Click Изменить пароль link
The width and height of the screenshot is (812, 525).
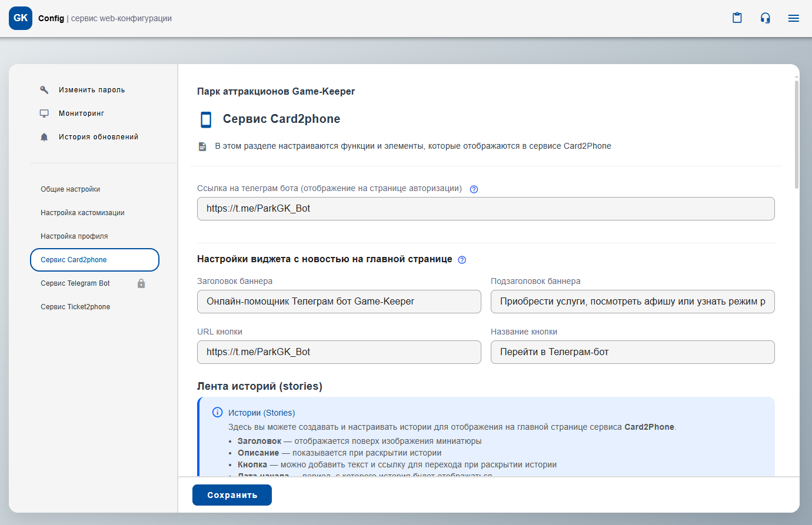pos(92,90)
